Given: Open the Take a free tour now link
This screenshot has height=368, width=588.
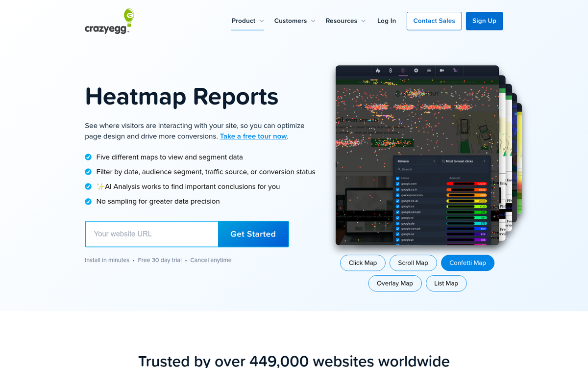Looking at the screenshot, I should (253, 136).
